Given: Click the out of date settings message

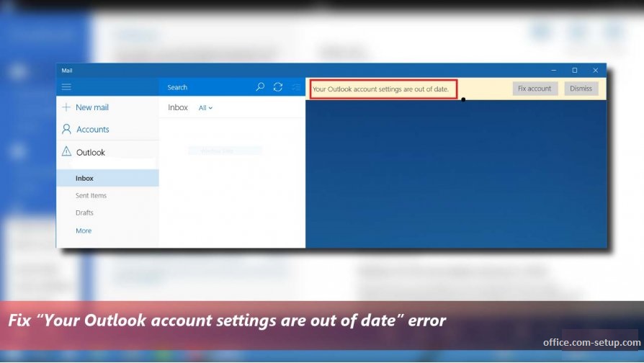Looking at the screenshot, I should pyautogui.click(x=381, y=89).
